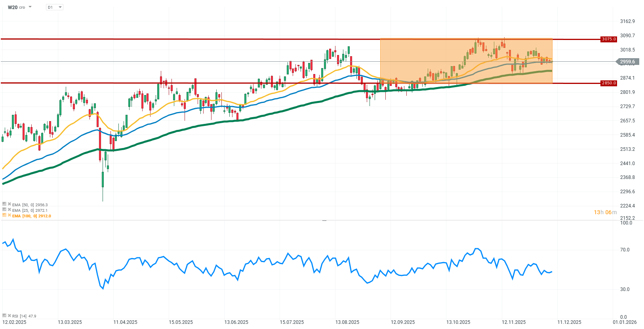Image resolution: width=644 pixels, height=329 pixels.
Task: Click the RSI 70.0 scale label
Action: (625, 250)
